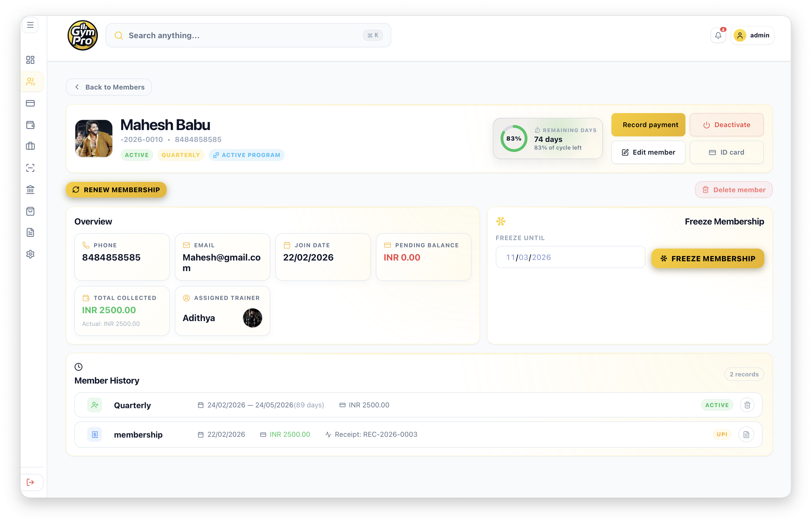
Task: Open Settings via the gear icon
Action: (x=30, y=254)
